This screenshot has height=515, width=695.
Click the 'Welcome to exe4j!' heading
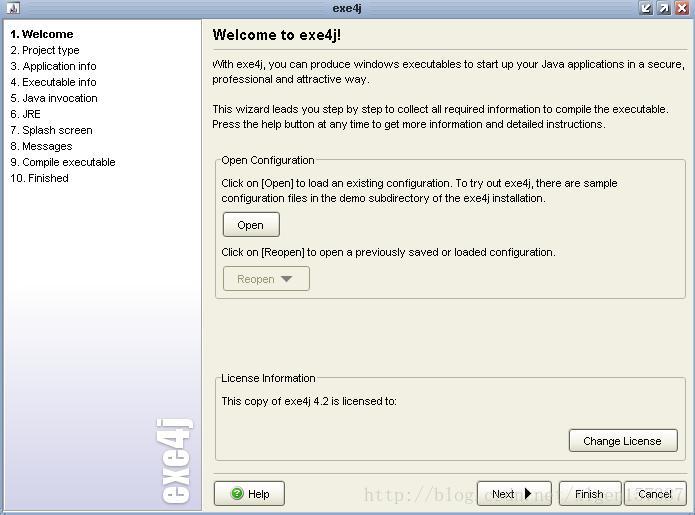(277, 35)
